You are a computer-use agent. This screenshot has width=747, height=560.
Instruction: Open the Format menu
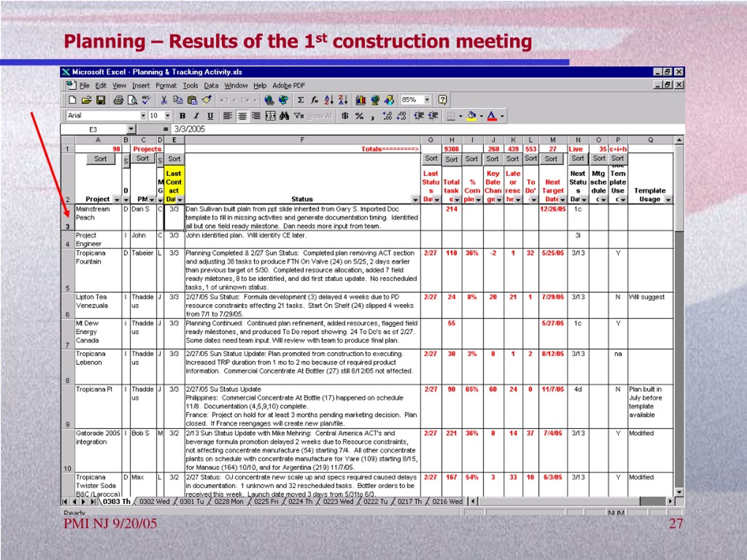[x=166, y=86]
